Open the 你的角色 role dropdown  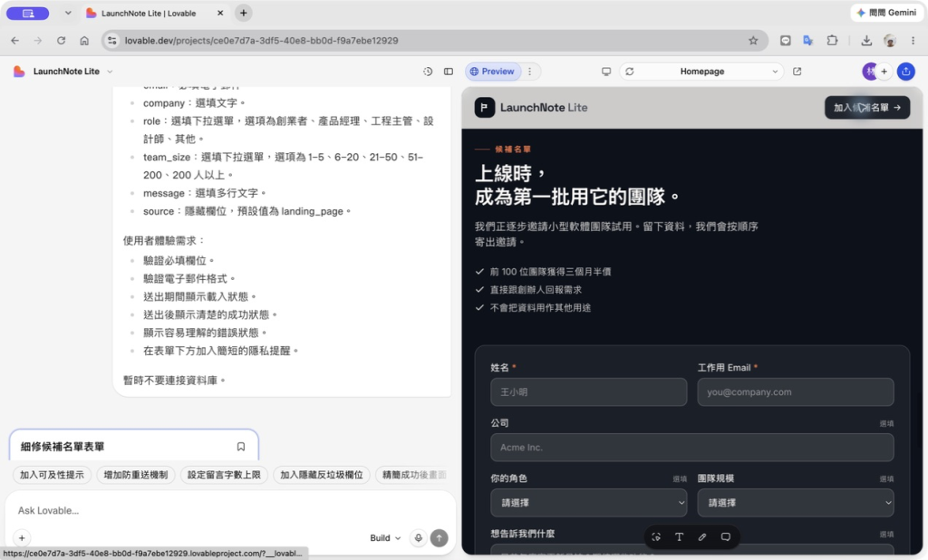coord(588,503)
